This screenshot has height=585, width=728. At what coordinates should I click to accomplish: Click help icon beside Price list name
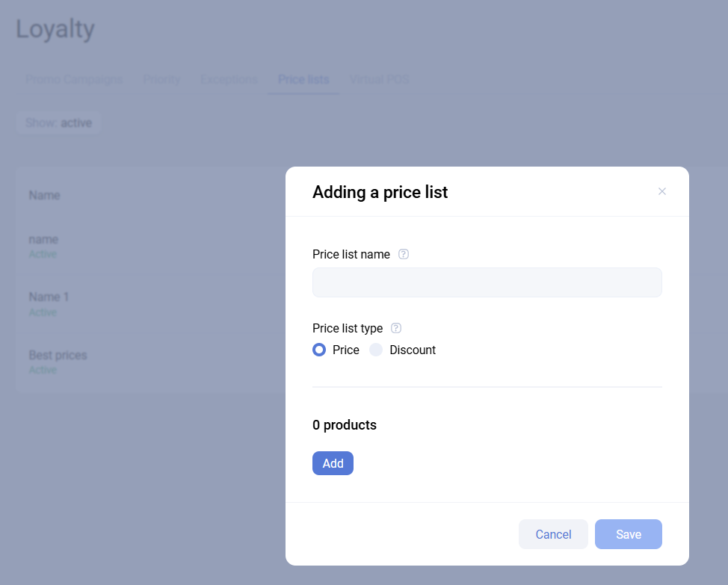[x=404, y=254]
